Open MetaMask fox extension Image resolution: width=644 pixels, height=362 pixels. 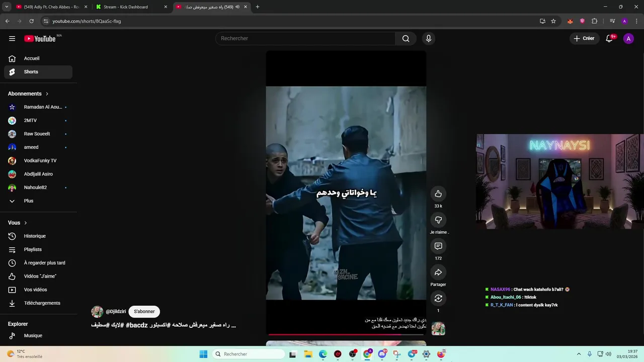click(570, 21)
